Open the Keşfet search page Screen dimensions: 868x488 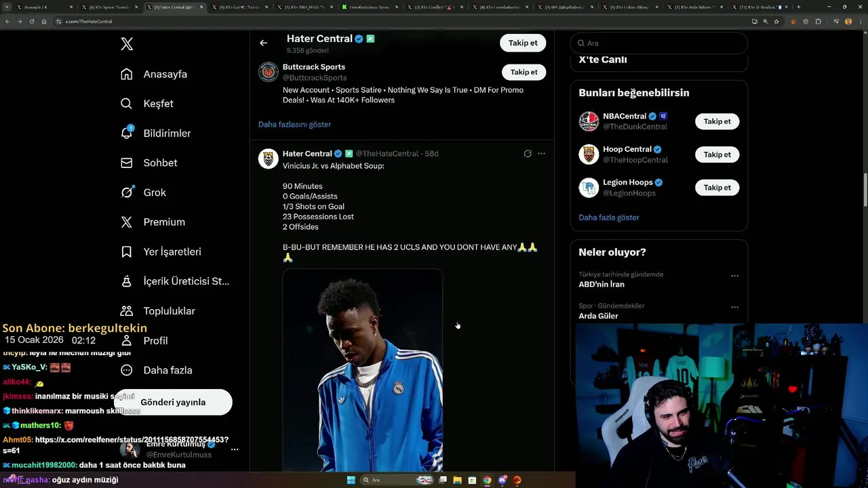coord(147,104)
